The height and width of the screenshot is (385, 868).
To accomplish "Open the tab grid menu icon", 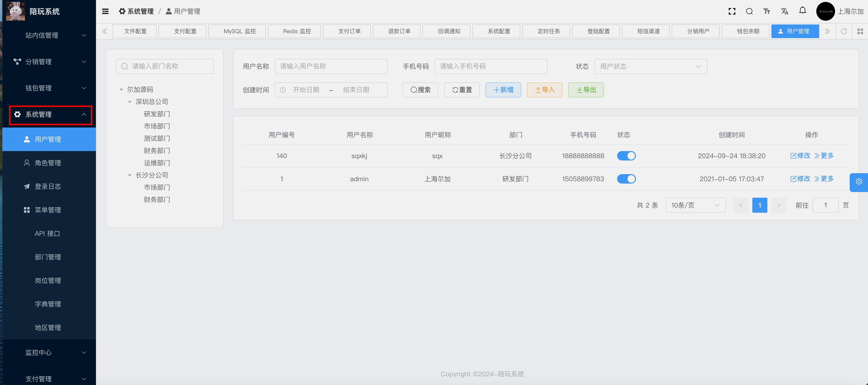I will 860,31.
